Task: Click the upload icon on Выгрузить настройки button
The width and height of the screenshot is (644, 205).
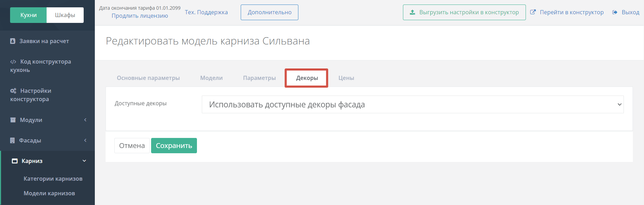Action: 412,12
